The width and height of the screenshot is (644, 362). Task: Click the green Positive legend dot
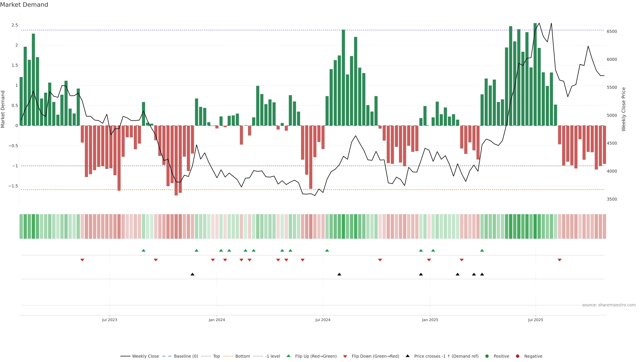point(487,356)
